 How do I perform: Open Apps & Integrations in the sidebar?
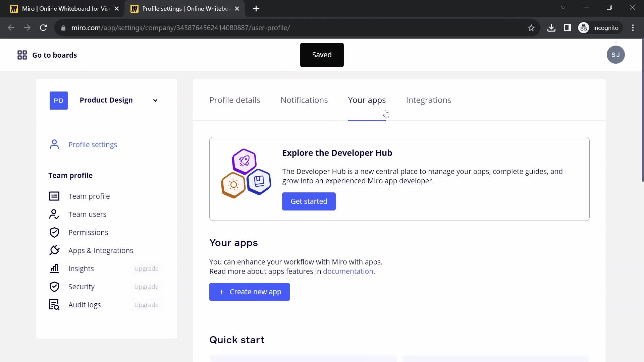click(x=101, y=251)
